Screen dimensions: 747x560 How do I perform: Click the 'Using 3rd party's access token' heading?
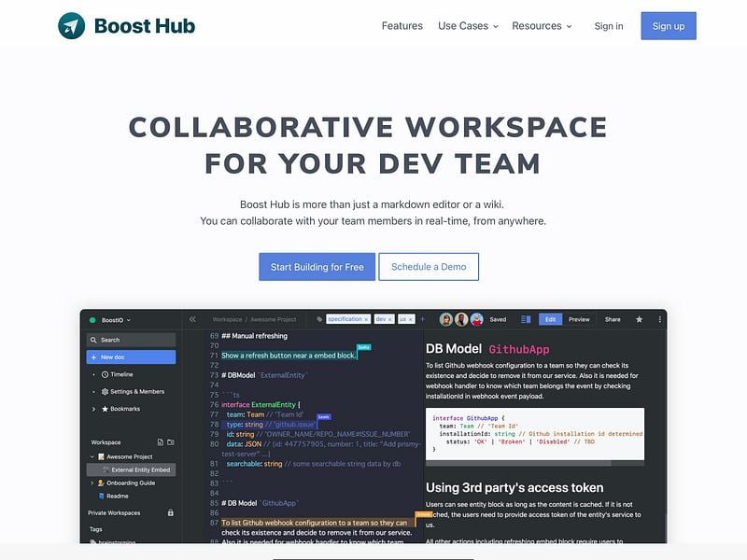[x=514, y=487]
